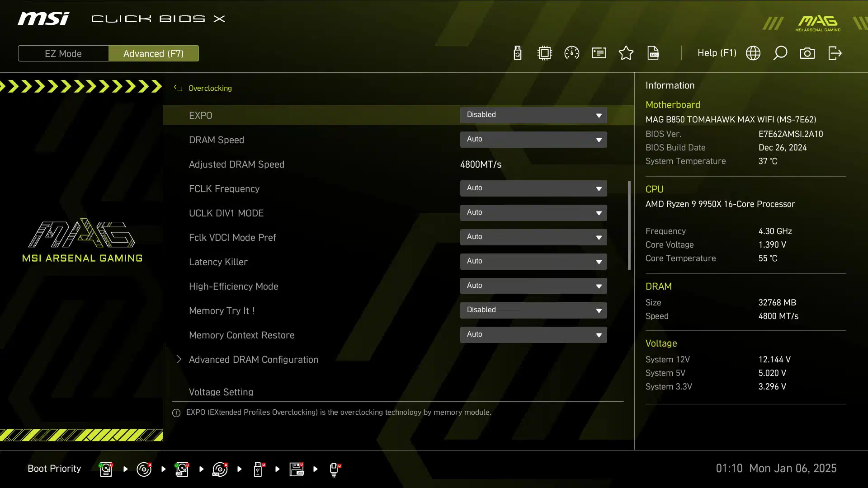Open the Memory Try It ! dropdown

coord(533,310)
